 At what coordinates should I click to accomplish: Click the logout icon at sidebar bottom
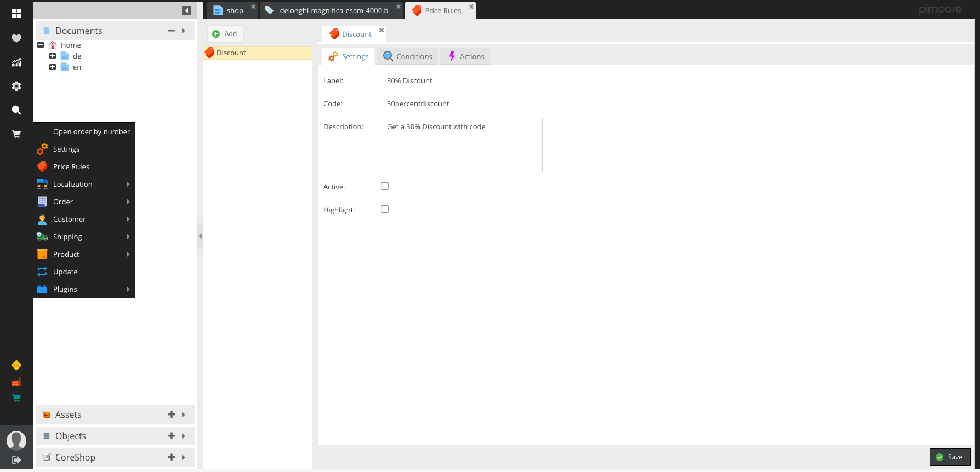point(16,460)
